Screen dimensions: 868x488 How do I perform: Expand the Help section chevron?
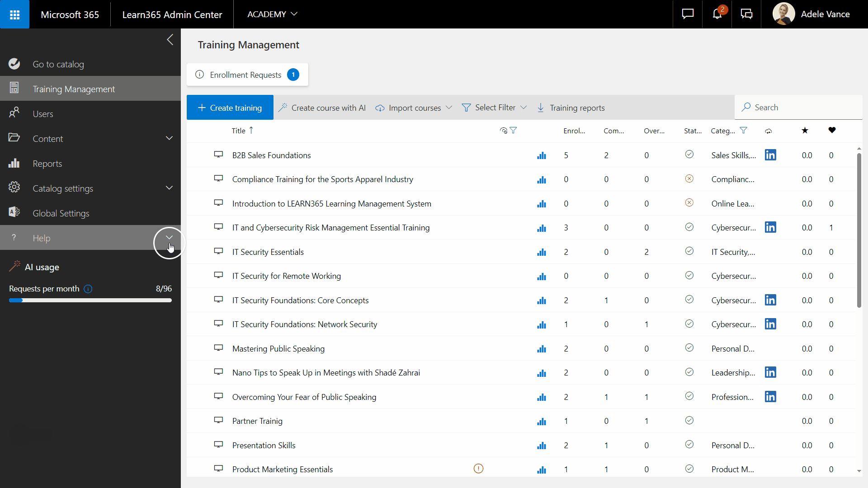coord(169,238)
